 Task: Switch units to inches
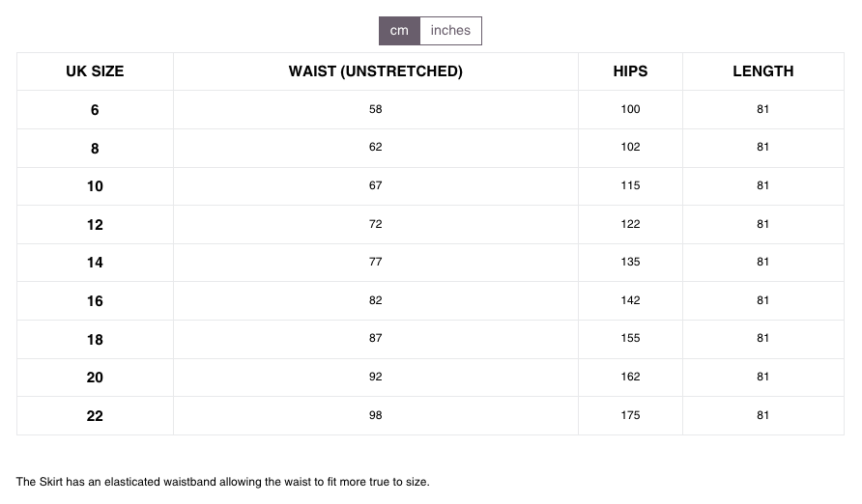pyautogui.click(x=450, y=31)
